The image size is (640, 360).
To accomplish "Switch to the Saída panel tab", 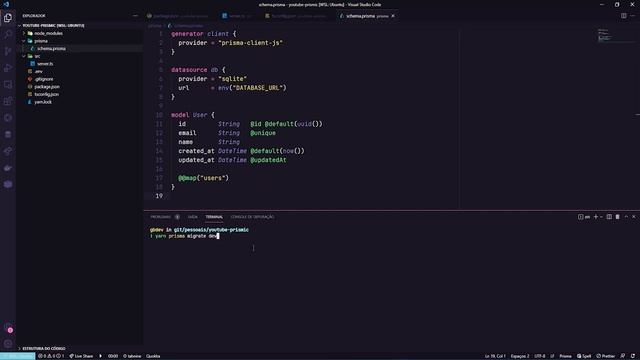I will (193, 217).
